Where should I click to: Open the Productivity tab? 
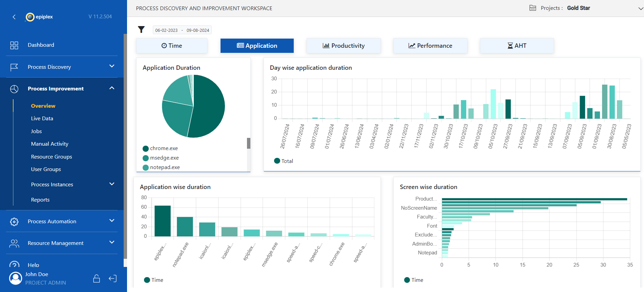(x=344, y=46)
